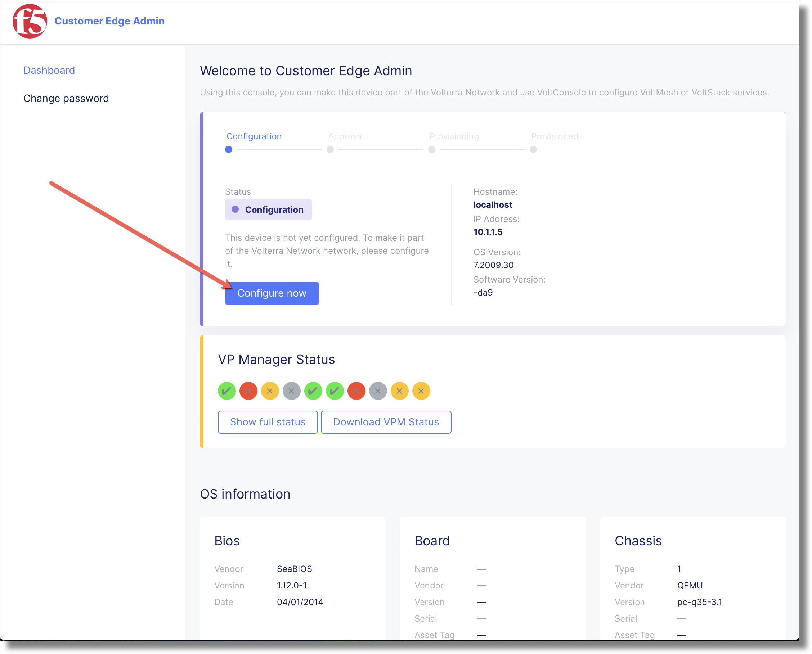The image size is (812, 654).
Task: Click the Bios card title
Action: click(x=227, y=541)
